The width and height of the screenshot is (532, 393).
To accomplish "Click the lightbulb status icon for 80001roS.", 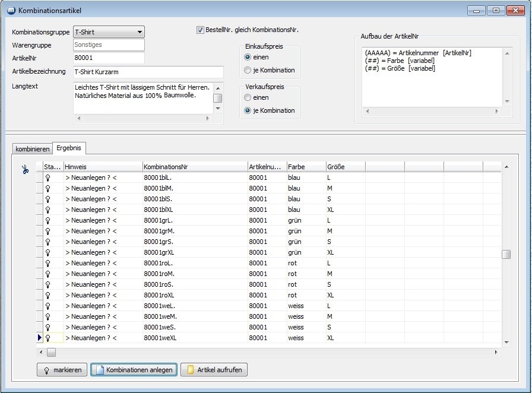I will pos(47,284).
